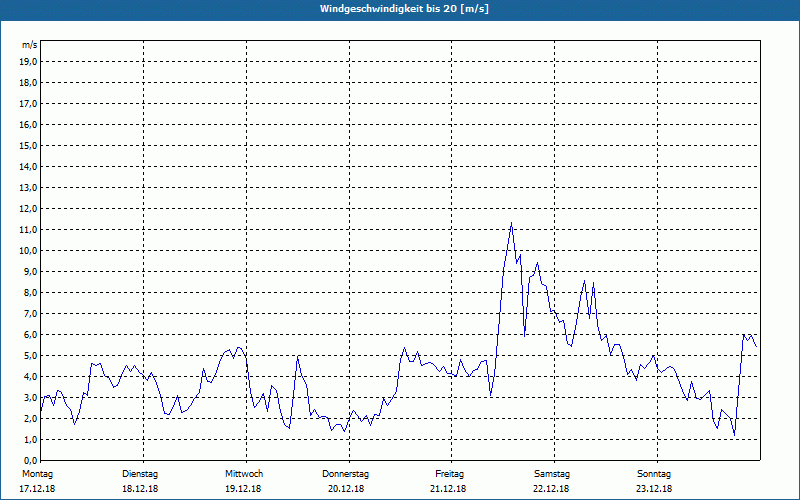Image resolution: width=800 pixels, height=500 pixels.
Task: Click the 1,0 y-axis value
Action: pos(30,439)
